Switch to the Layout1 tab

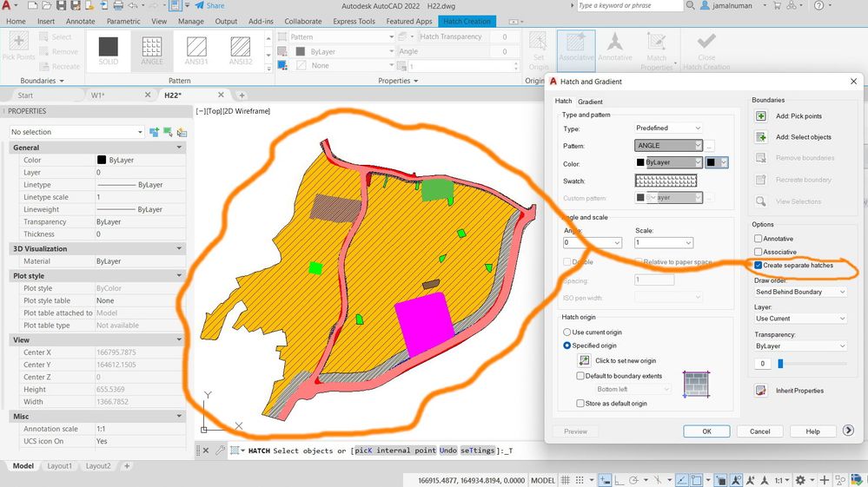click(x=59, y=466)
